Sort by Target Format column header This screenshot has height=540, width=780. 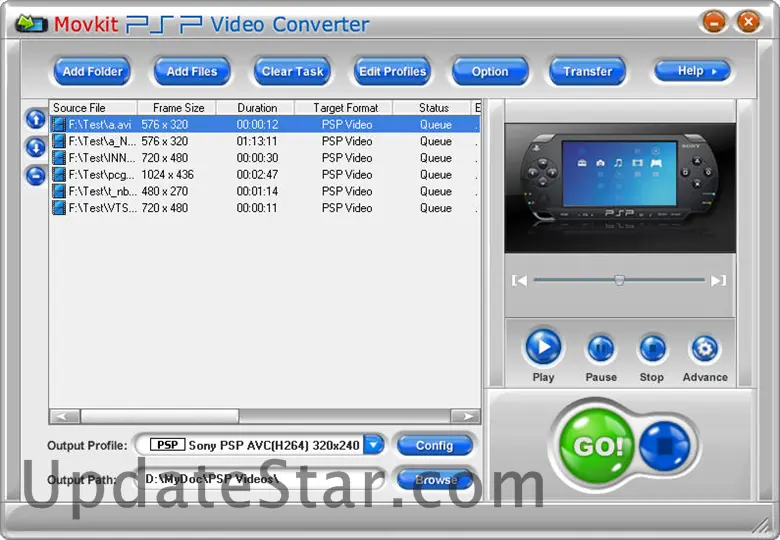(x=344, y=108)
